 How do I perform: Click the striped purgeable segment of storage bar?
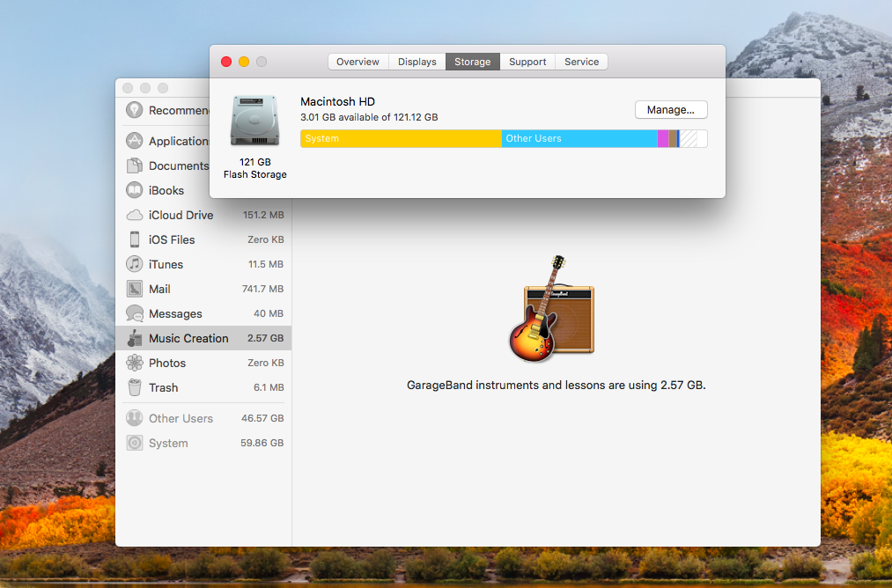click(x=689, y=139)
